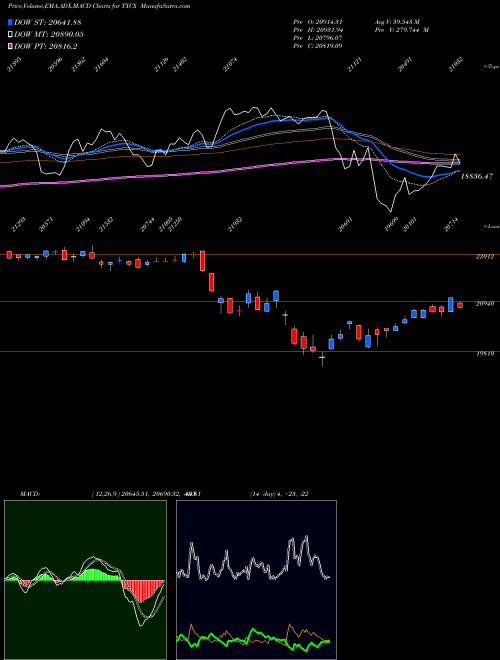Click the 22074 tops label
Image resolution: width=500 pixels, height=660 pixels.
[230, 64]
